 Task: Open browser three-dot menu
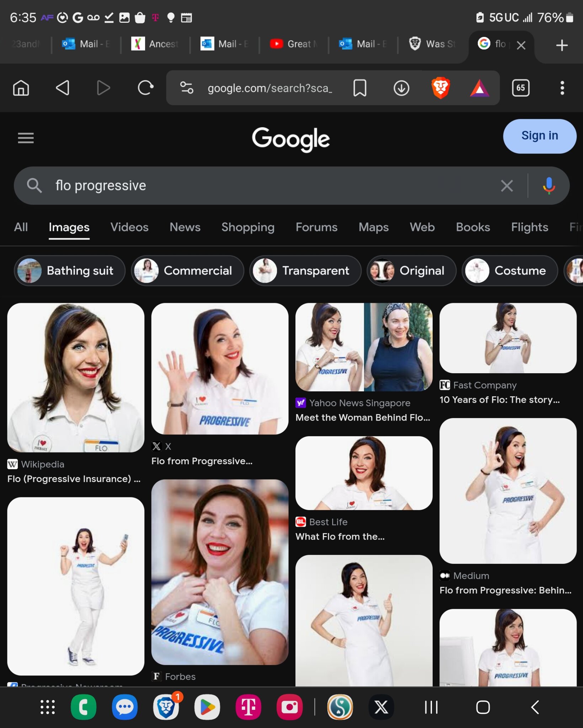562,88
